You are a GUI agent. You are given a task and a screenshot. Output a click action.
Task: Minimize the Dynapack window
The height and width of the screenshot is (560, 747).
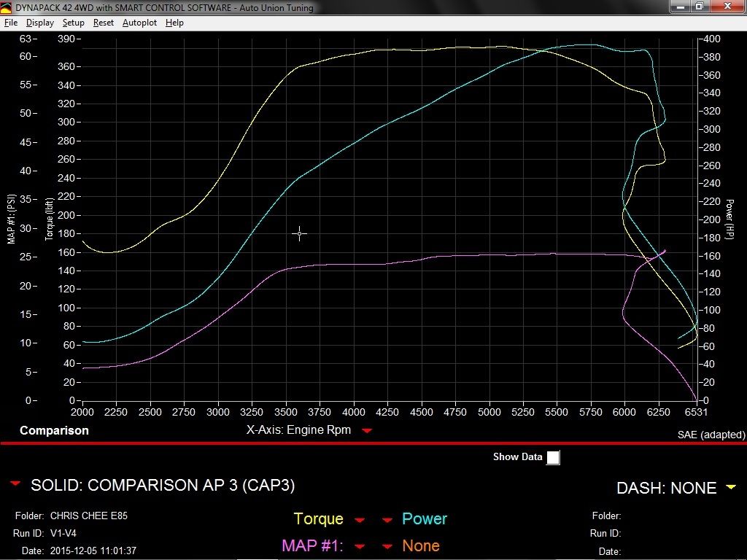click(681, 7)
